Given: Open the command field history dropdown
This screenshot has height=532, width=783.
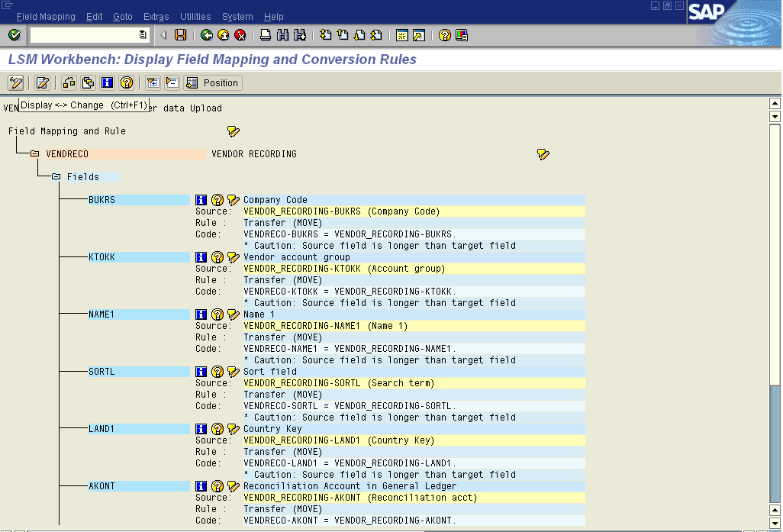Looking at the screenshot, I should click(x=143, y=35).
